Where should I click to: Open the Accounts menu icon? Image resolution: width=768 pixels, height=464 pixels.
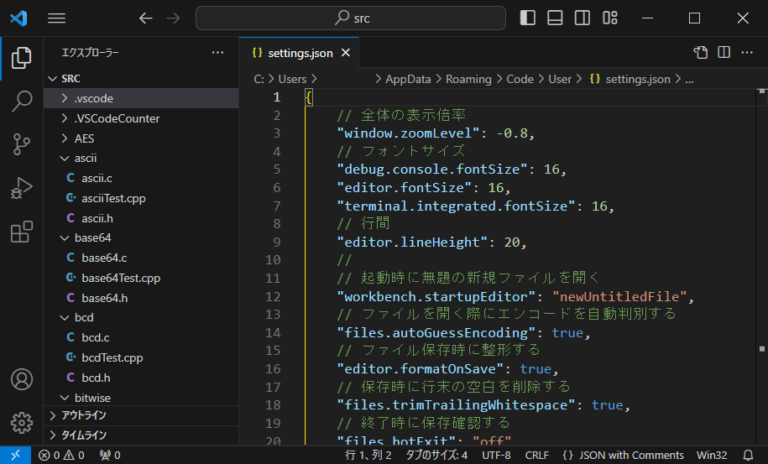(x=21, y=380)
